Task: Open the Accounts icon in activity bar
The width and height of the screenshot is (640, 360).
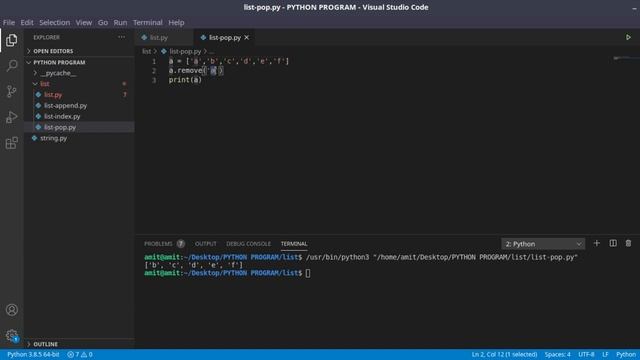Action: pos(11,310)
